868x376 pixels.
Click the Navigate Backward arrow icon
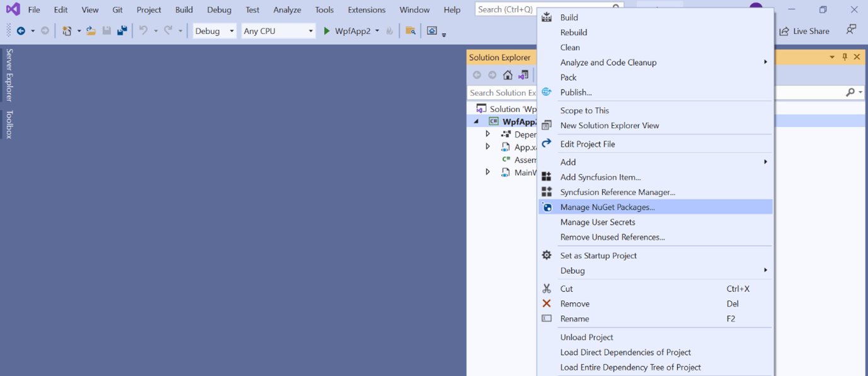(x=22, y=30)
